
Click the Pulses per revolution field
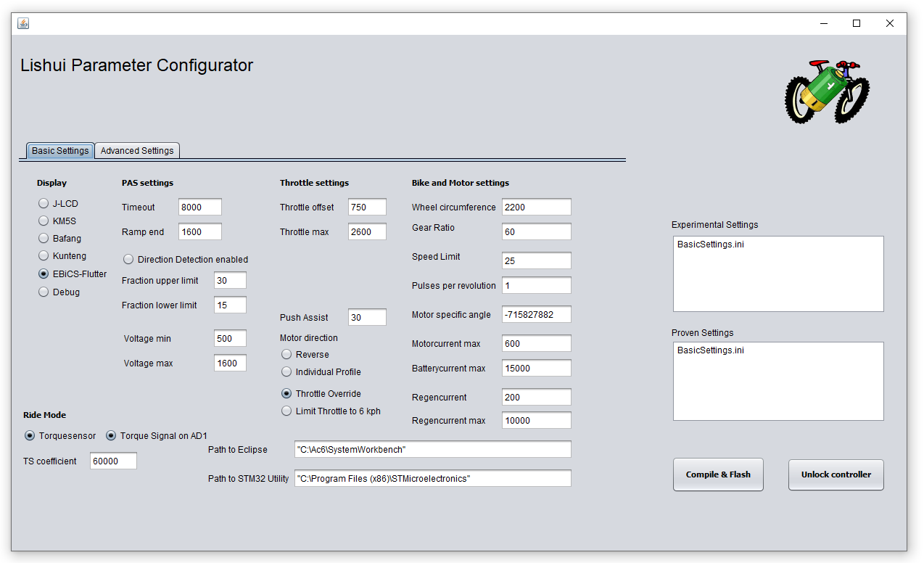pos(537,285)
